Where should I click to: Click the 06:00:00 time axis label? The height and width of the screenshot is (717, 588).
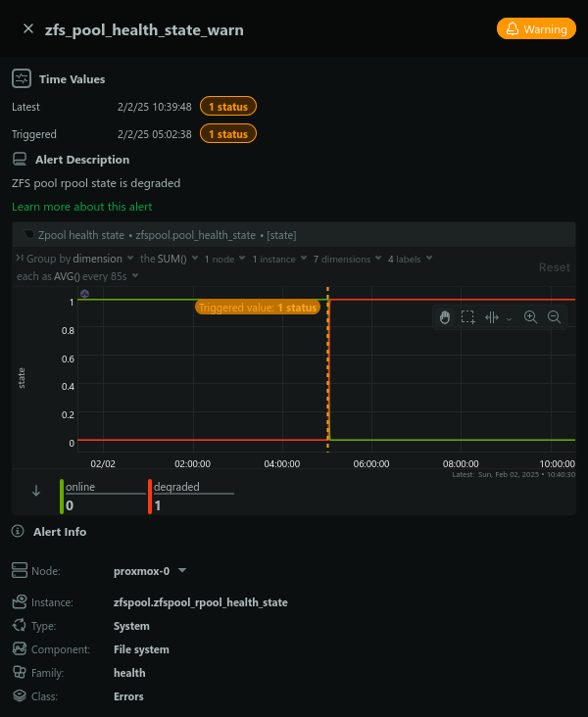371,463
